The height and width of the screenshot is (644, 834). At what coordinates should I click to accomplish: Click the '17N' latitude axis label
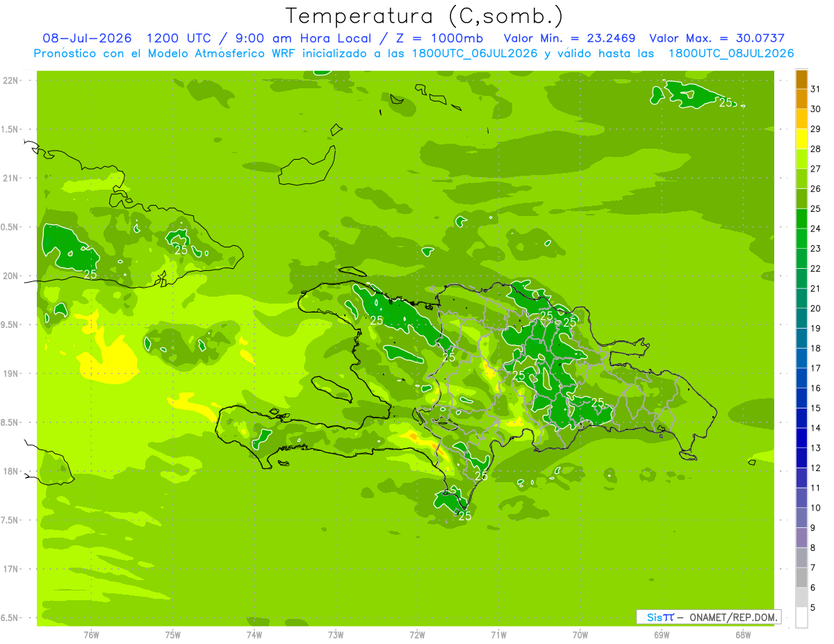[x=11, y=569]
